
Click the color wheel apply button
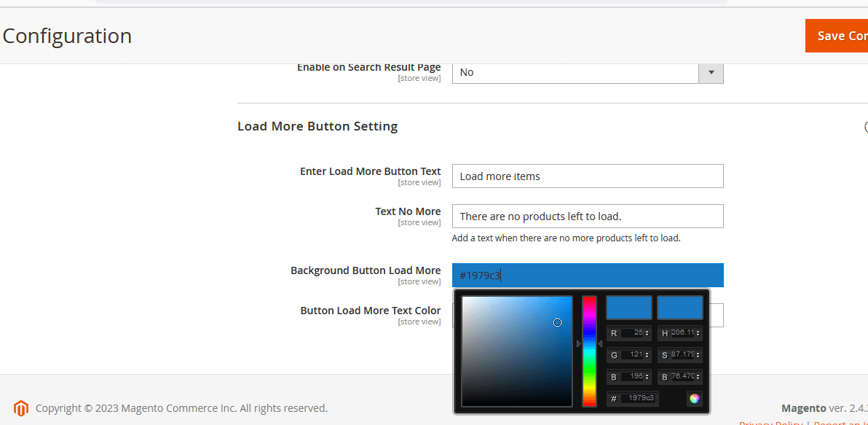(x=694, y=399)
